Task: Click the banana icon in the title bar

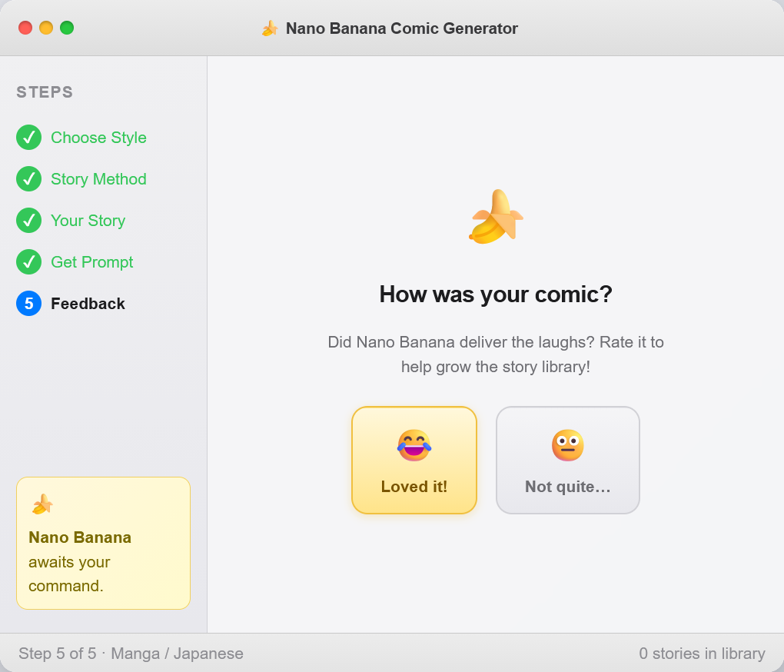Action: (269, 28)
